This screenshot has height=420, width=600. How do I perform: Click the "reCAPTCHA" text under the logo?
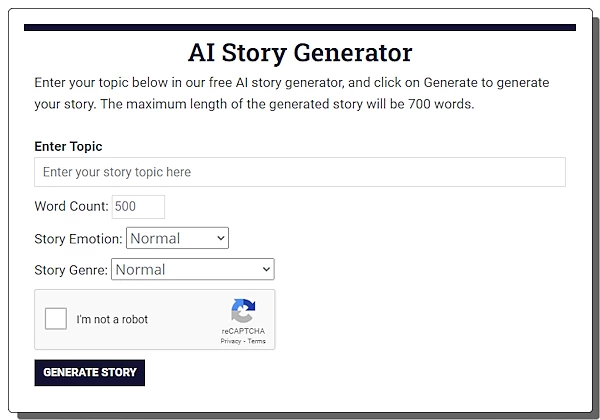coord(243,331)
